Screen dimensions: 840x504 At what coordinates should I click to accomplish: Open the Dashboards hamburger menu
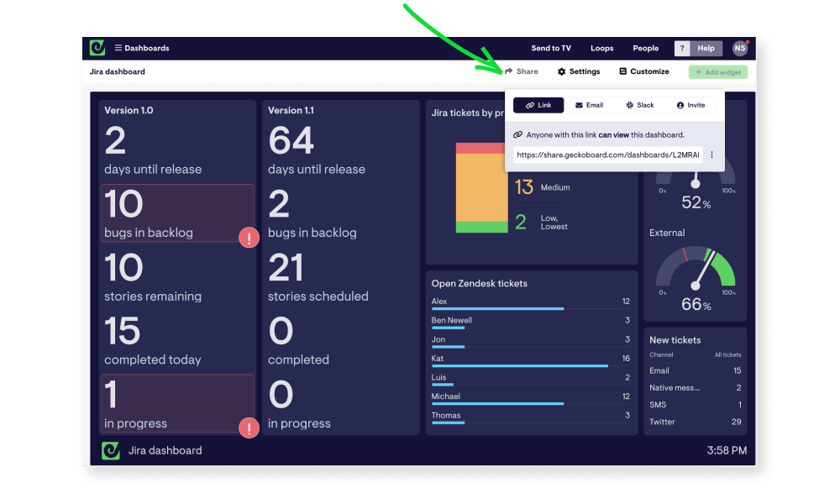[141, 48]
